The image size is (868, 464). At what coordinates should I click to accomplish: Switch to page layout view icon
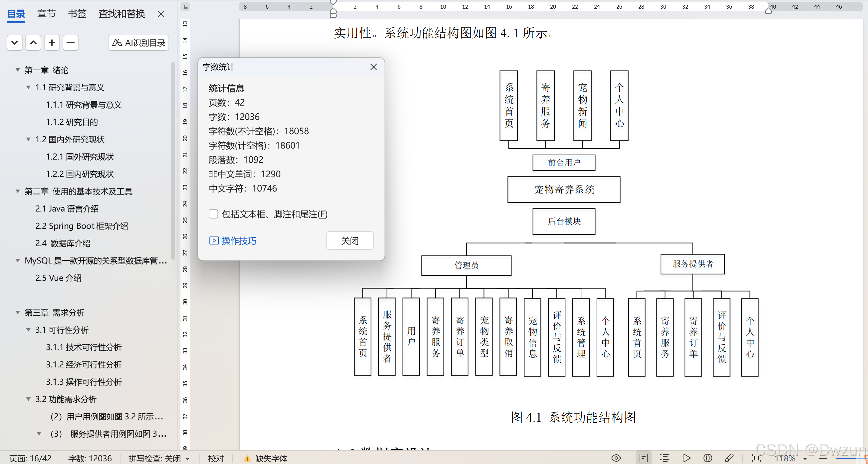(x=643, y=458)
